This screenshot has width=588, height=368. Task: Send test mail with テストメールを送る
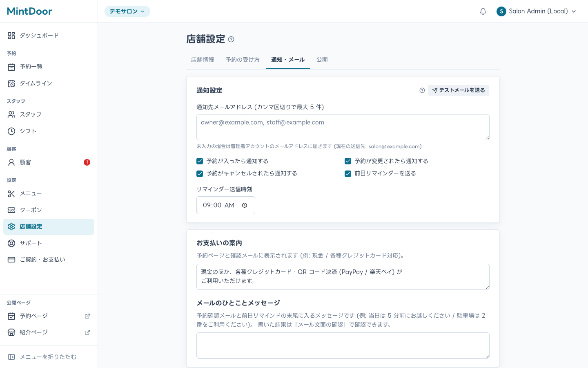[459, 90]
